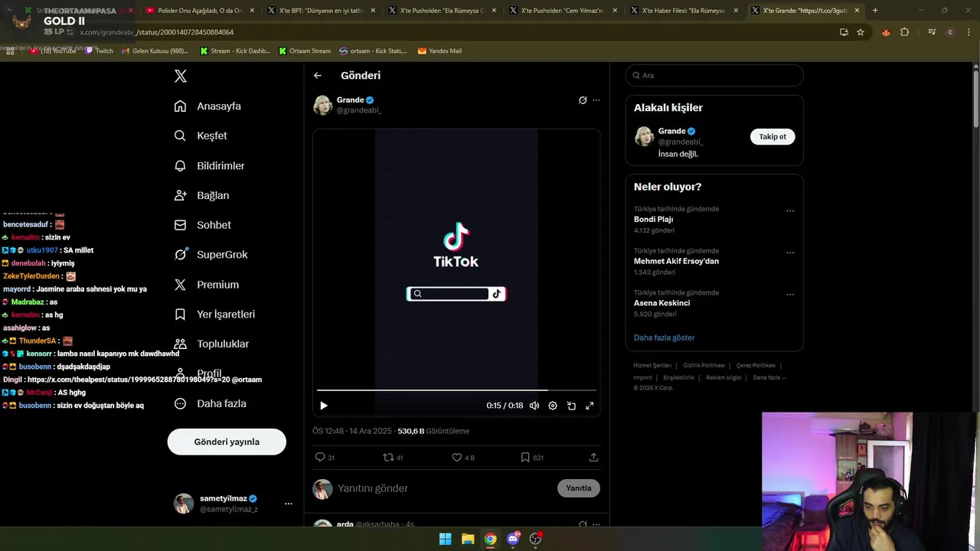
Task: Click the share icon on post
Action: click(x=593, y=457)
